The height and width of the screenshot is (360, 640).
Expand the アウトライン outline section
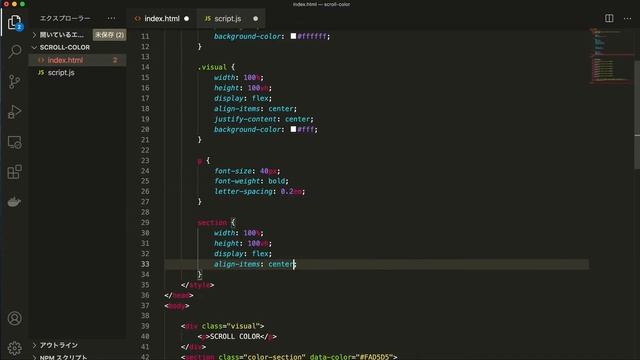coord(34,345)
